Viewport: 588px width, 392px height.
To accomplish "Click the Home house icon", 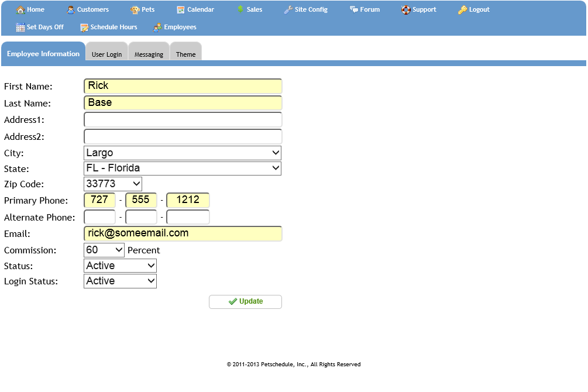I will point(20,10).
